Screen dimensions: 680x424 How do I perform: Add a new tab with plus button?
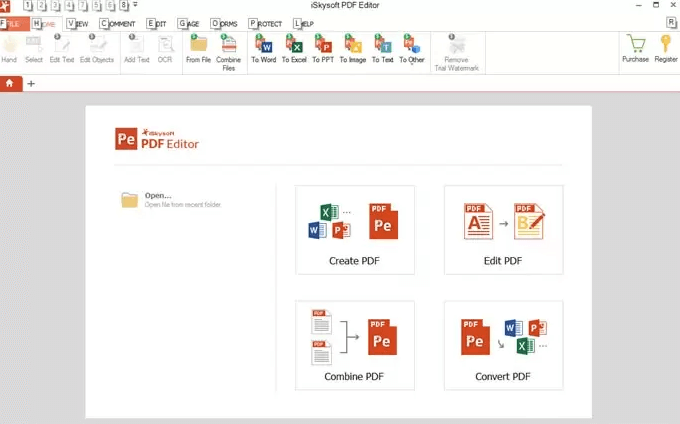[31, 83]
